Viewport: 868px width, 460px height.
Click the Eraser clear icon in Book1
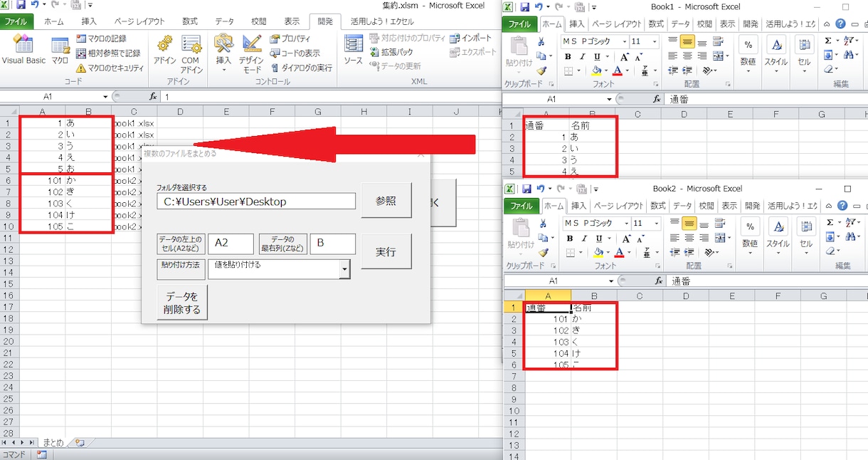click(828, 69)
